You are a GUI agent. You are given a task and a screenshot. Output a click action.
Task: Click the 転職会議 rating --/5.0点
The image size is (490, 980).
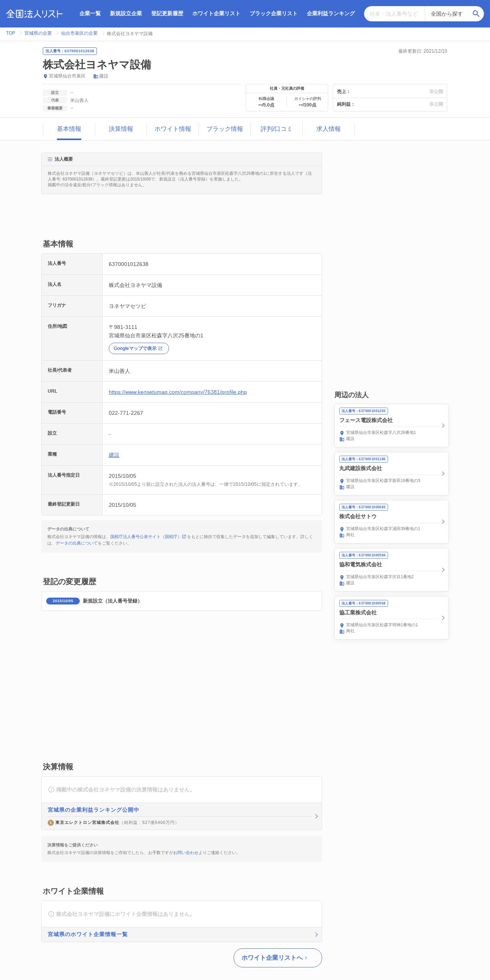click(x=266, y=105)
